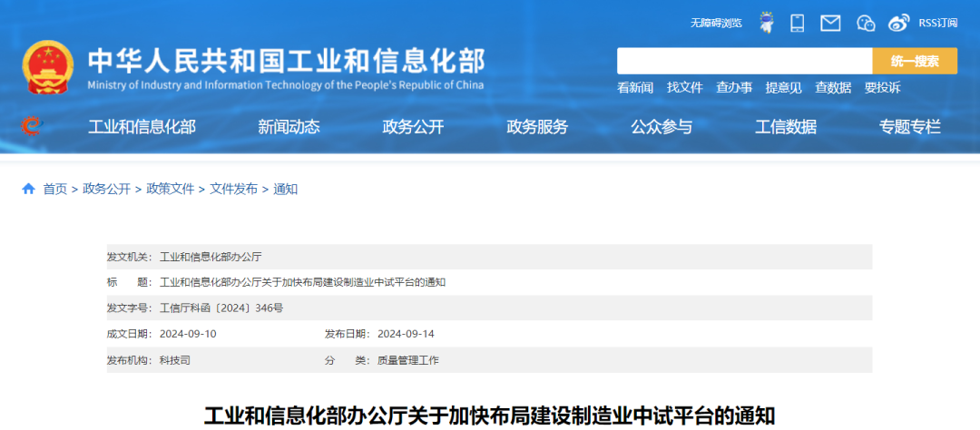Screen dimensions: 980x430
Task: Click the 发布日期 value 2024-09-14
Action: point(406,334)
